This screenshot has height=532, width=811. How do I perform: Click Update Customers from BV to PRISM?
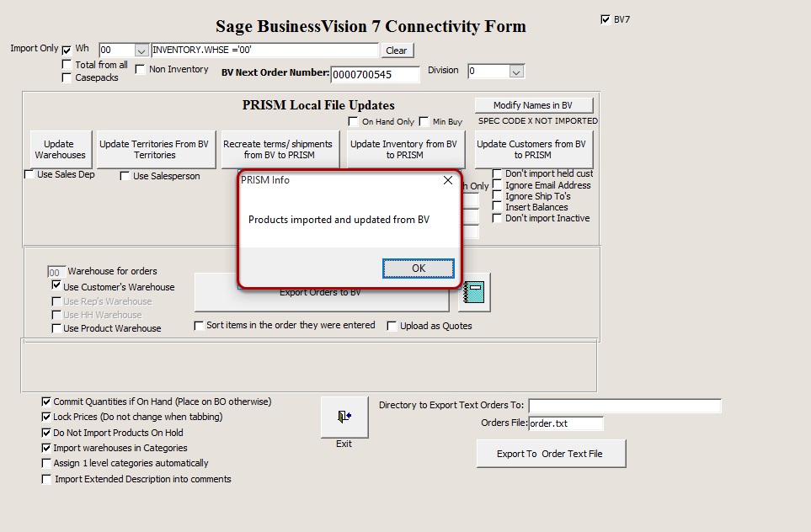pos(533,150)
